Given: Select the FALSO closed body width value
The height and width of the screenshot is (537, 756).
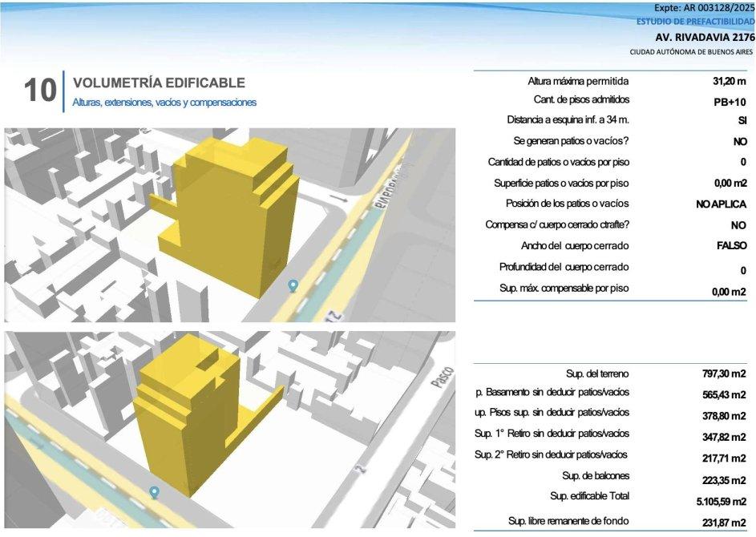Looking at the screenshot, I should [x=731, y=246].
